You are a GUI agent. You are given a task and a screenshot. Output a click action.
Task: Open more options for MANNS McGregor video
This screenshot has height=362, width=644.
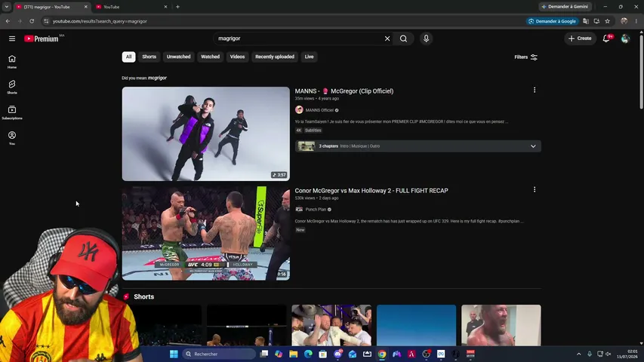(535, 90)
